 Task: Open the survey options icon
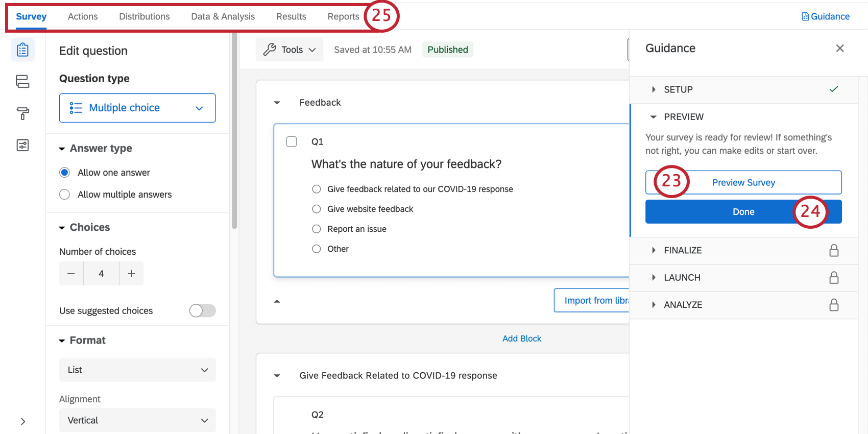coord(22,146)
